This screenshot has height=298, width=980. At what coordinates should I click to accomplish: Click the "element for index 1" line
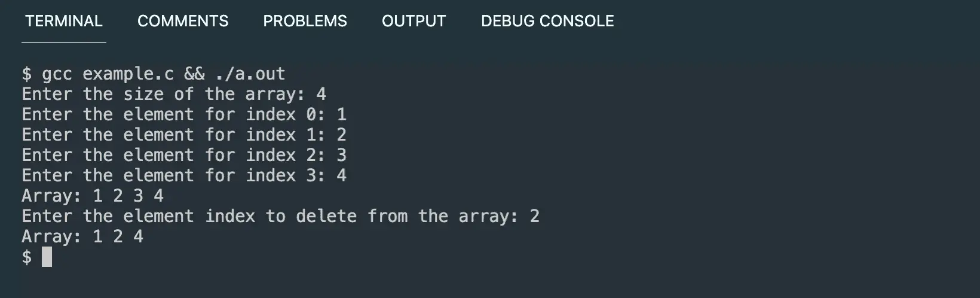184,135
